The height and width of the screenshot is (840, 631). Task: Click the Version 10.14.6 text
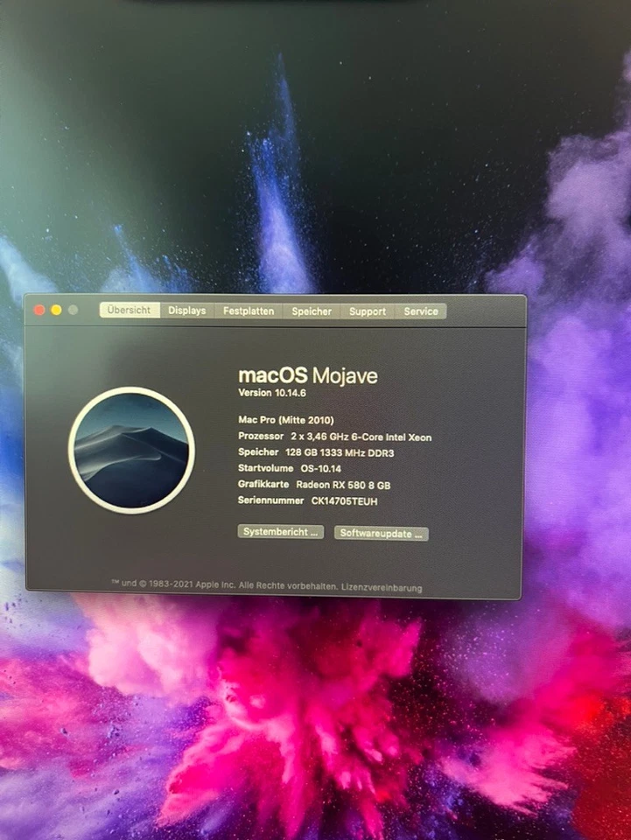click(x=272, y=393)
